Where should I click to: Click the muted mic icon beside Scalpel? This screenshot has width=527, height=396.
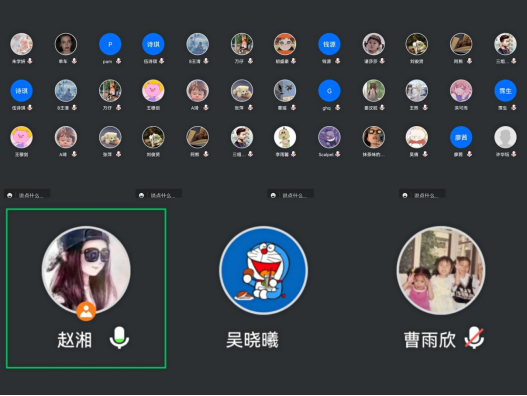pos(337,154)
